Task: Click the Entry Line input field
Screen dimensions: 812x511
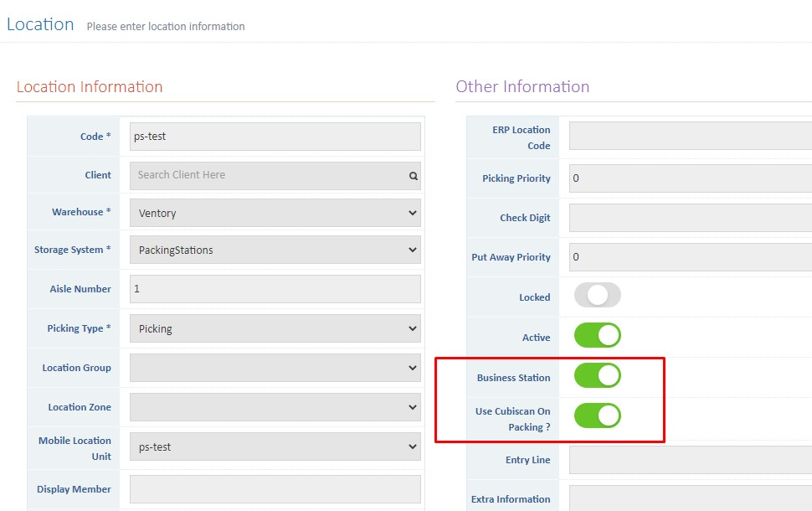Action: (x=690, y=460)
